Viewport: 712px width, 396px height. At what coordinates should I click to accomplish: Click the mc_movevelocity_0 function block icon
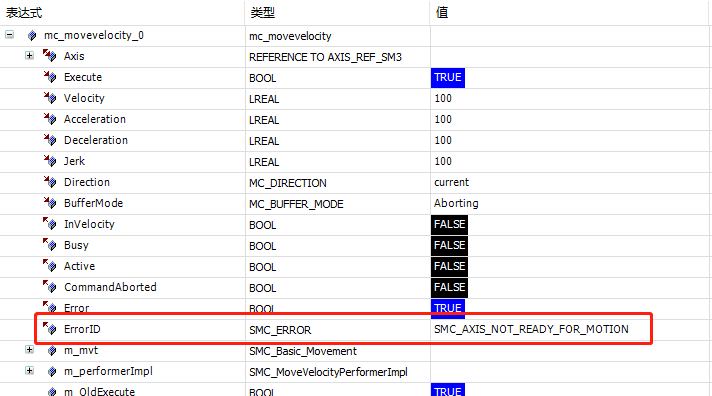coord(32,35)
